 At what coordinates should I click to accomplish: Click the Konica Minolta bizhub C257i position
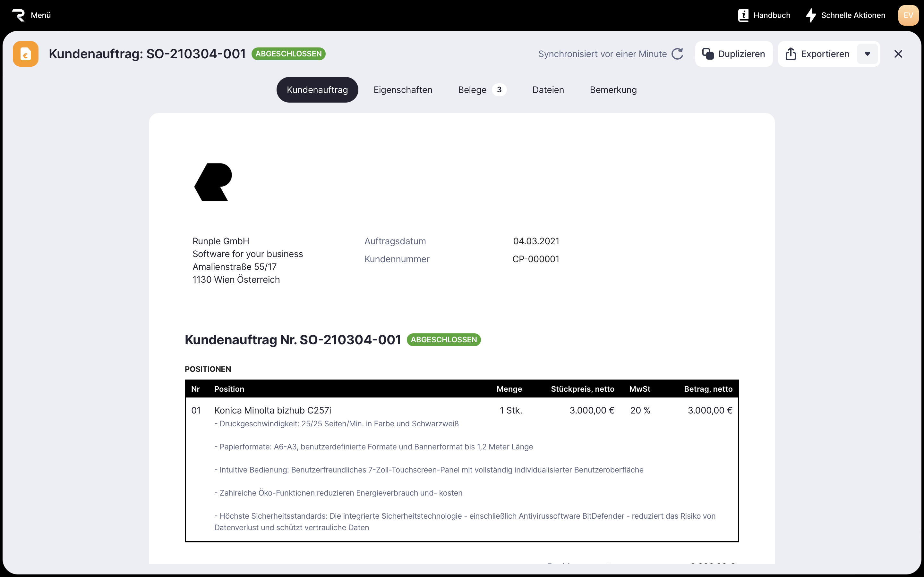(272, 410)
